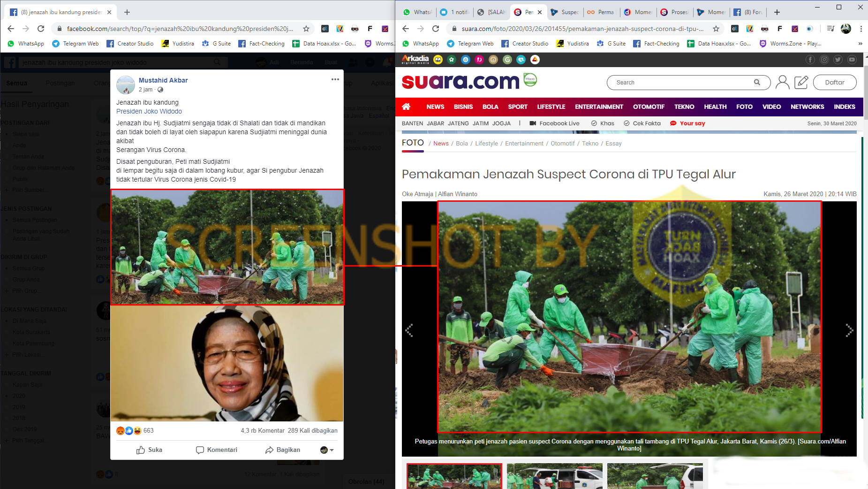868x489 pixels.
Task: Click Komentari on the Facebook post
Action: [217, 450]
